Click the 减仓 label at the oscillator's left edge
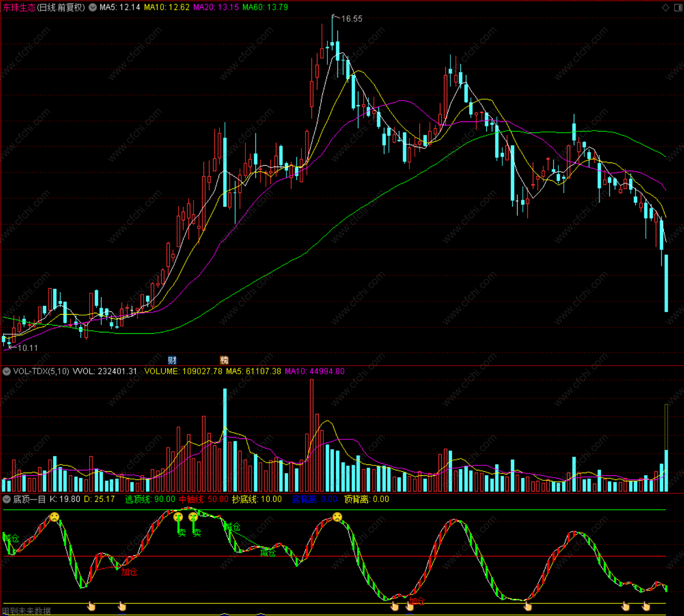The width and height of the screenshot is (684, 616). [x=11, y=539]
